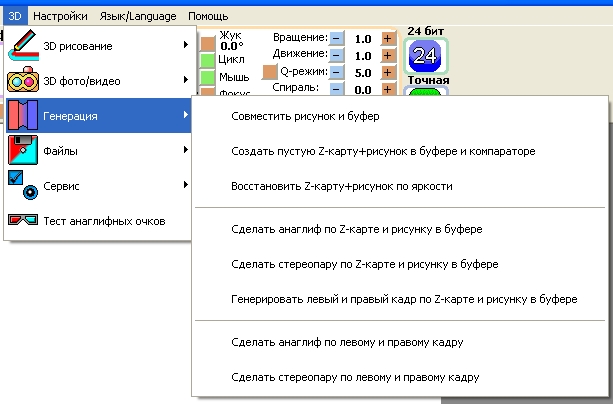Increase Q-режим value with plus

point(388,72)
